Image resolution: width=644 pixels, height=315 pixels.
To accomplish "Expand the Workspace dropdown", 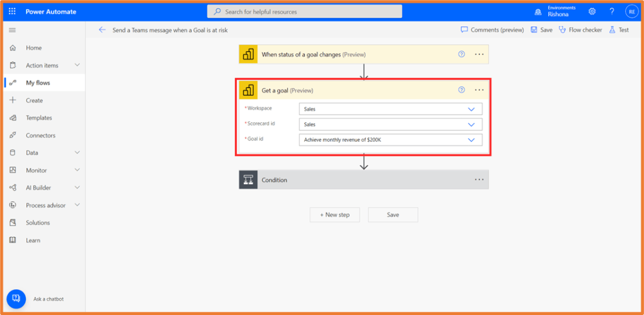I will [471, 109].
